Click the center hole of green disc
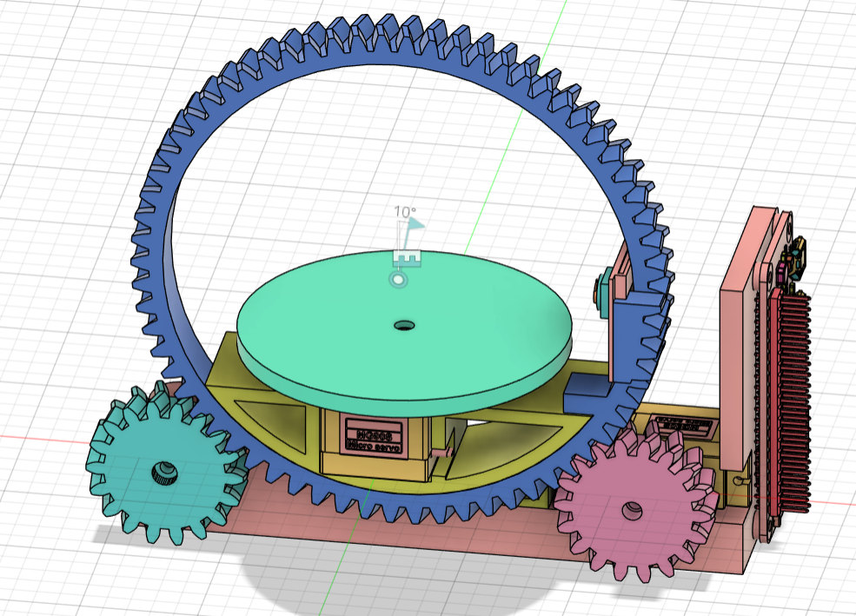Screen dimensions: 856x616 (x=403, y=325)
